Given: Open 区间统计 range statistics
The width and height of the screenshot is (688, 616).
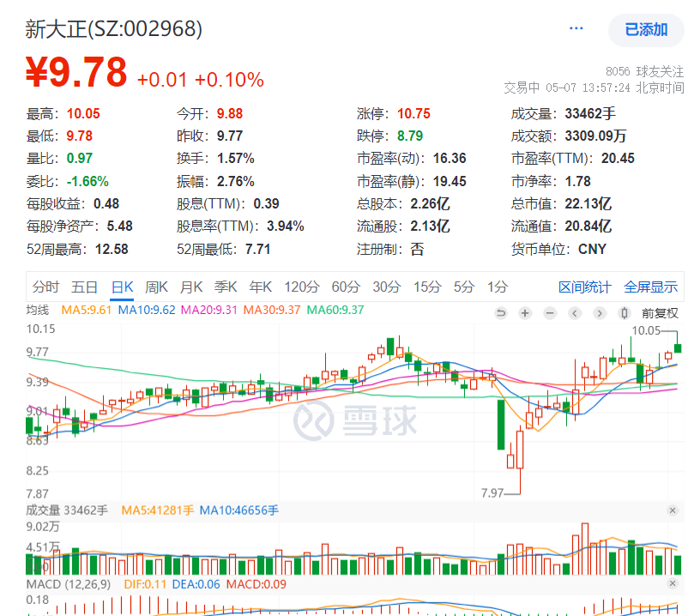Looking at the screenshot, I should click(x=584, y=287).
